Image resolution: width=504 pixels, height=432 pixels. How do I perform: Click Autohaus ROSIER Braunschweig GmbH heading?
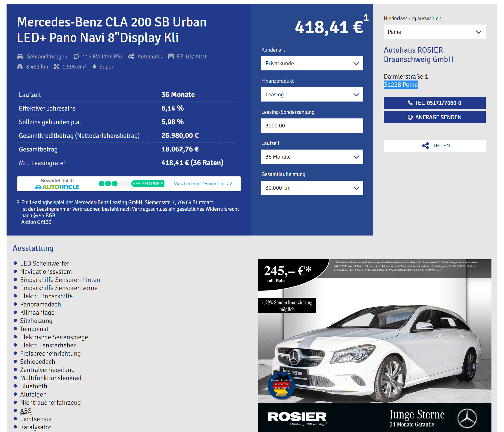pos(418,55)
